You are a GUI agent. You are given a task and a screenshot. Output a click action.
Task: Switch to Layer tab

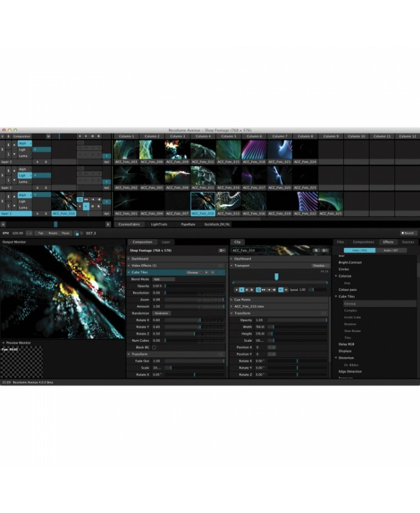coord(166,242)
